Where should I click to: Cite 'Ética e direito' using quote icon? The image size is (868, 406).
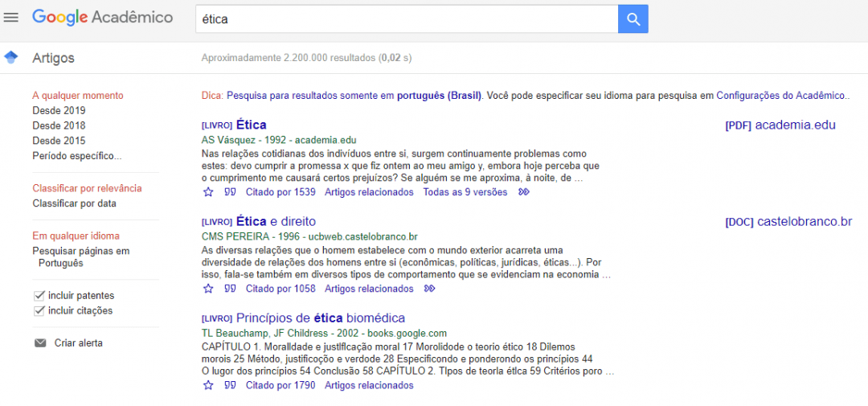(230, 289)
